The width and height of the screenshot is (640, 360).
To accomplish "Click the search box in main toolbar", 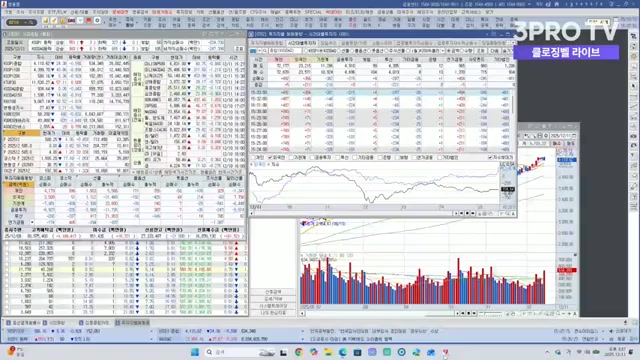I will pos(22,22).
